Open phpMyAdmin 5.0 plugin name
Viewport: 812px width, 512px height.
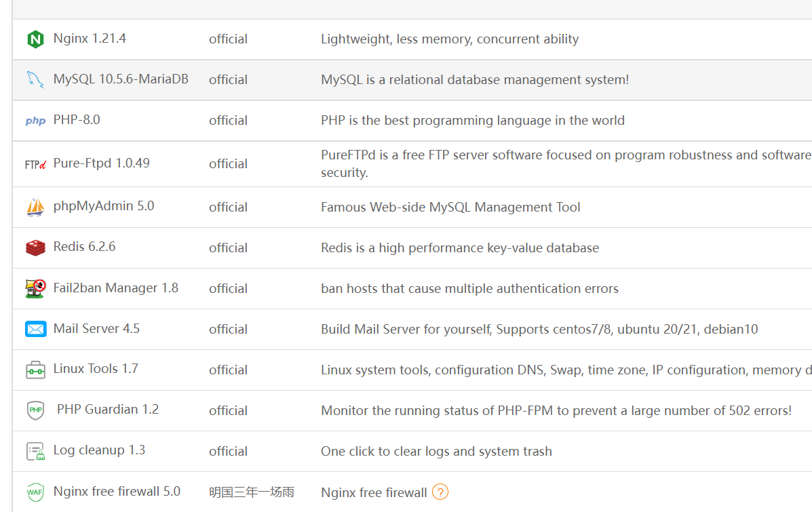[x=104, y=206]
